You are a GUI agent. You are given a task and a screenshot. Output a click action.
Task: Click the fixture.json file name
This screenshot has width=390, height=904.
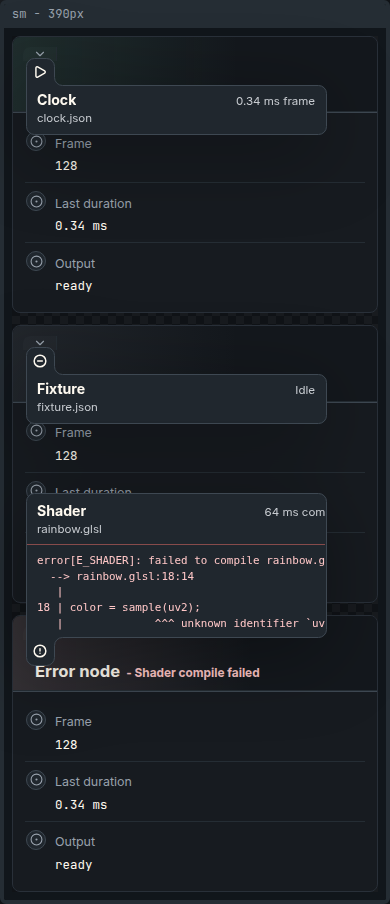67,407
